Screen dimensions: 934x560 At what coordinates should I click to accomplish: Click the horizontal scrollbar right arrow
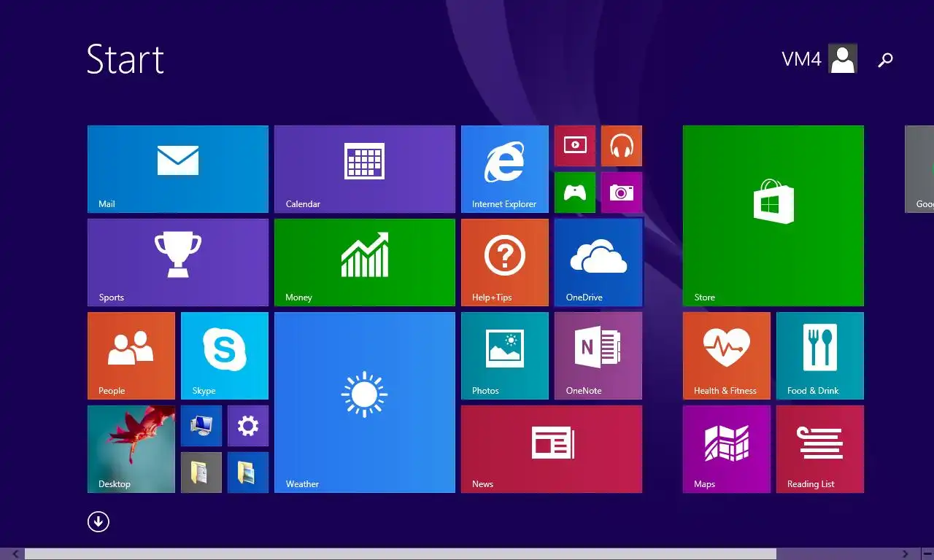[906, 554]
